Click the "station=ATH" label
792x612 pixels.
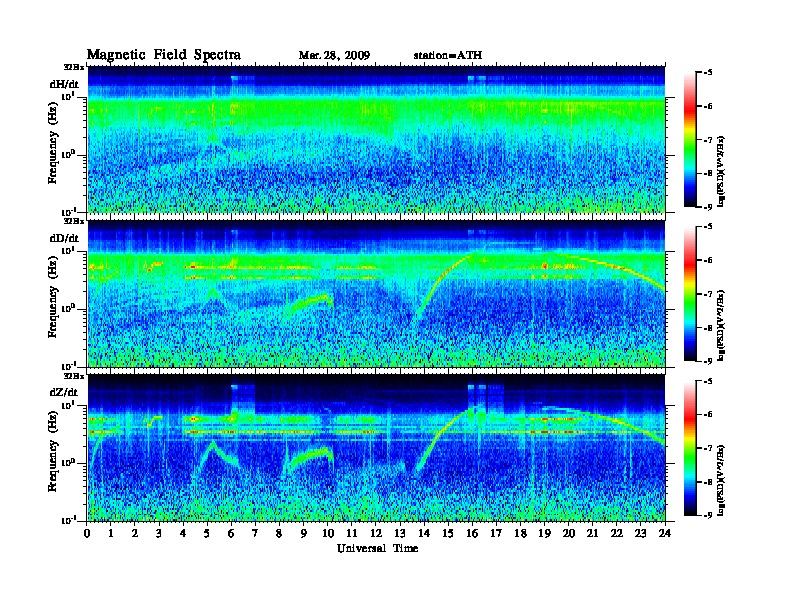(448, 56)
